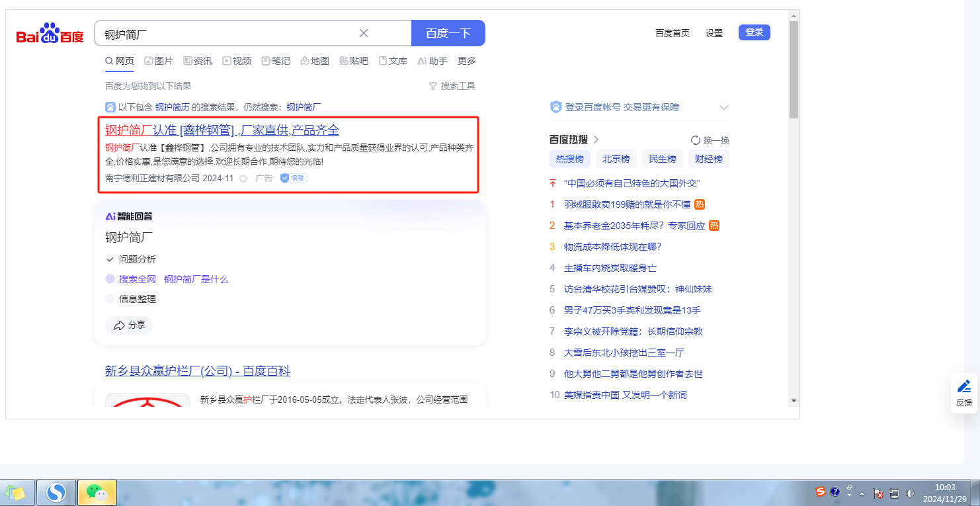980x506 pixels.
Task: Clear the search box with X icon
Action: click(364, 33)
